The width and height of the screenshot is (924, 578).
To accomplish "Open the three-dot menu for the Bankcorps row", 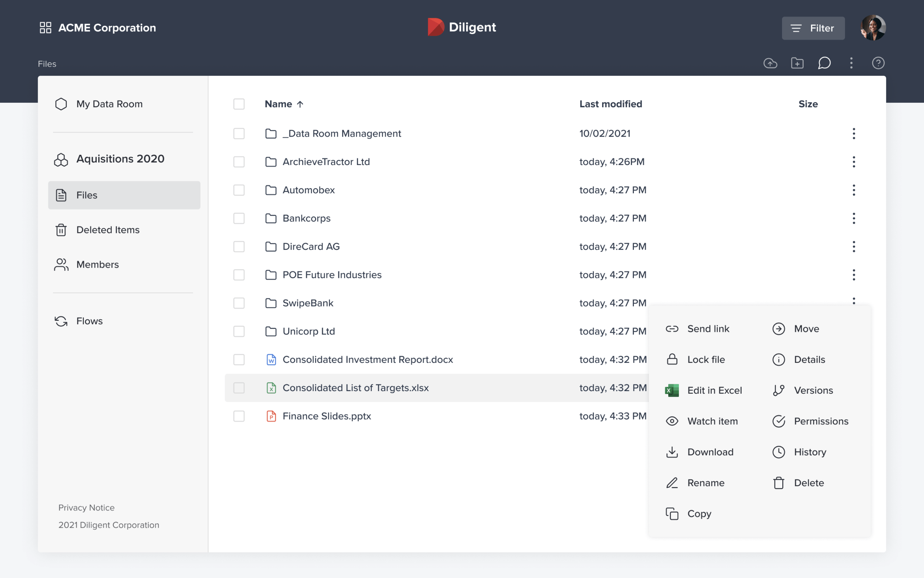I will [854, 218].
